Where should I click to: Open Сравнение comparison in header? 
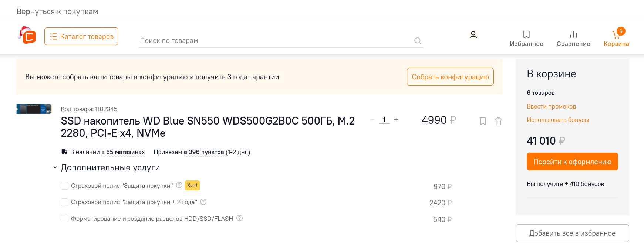click(573, 39)
